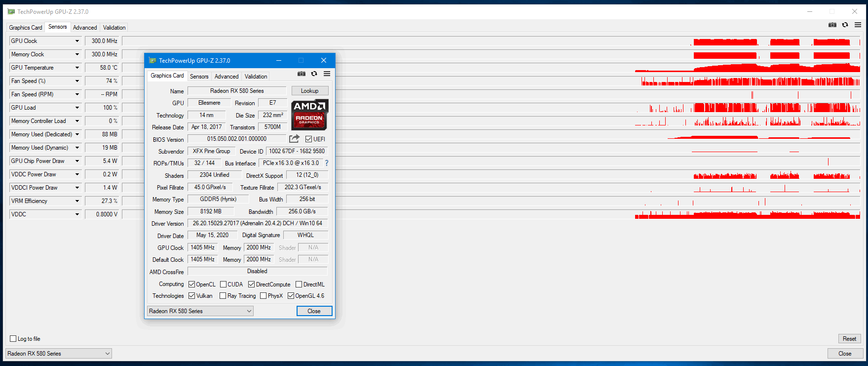Open Validation tab in the Sensors window
868x366 pixels.
point(114,28)
